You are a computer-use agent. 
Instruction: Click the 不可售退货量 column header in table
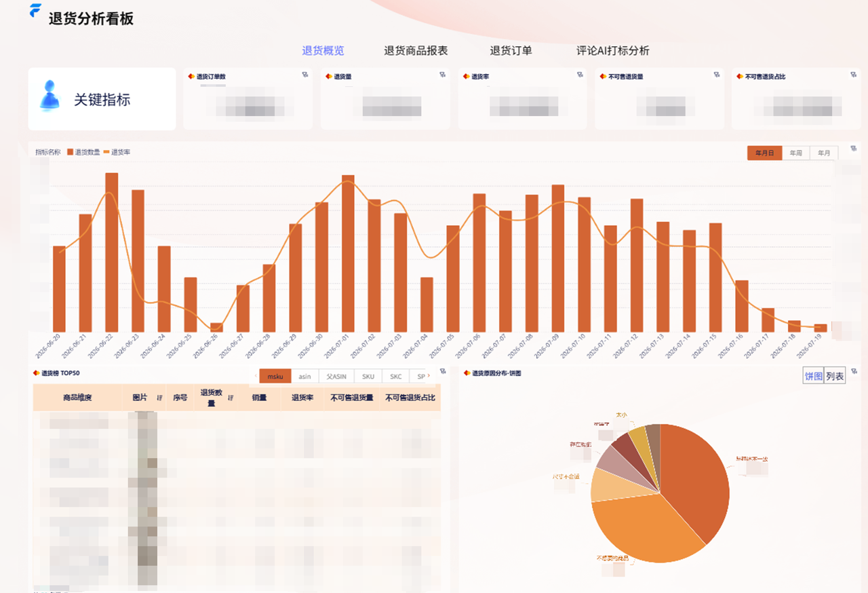[x=352, y=398]
